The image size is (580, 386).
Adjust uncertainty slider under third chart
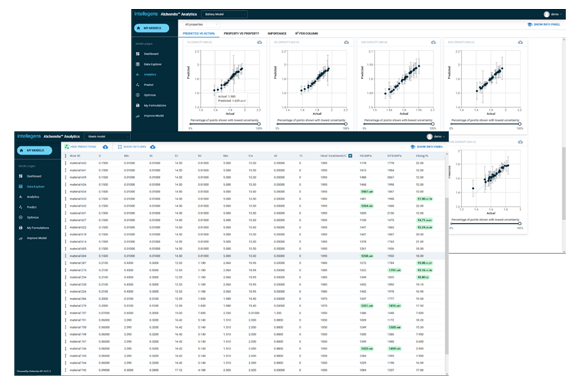tap(432, 124)
